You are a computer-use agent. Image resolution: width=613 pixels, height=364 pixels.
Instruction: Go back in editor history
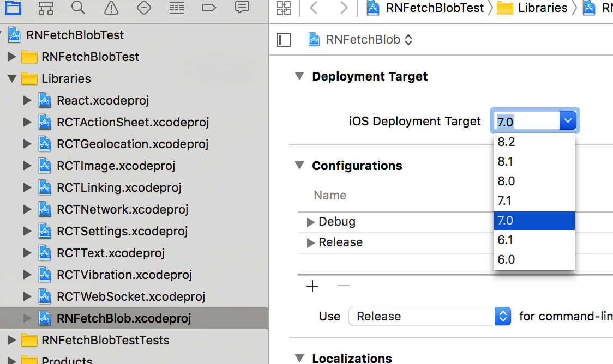pos(314,8)
